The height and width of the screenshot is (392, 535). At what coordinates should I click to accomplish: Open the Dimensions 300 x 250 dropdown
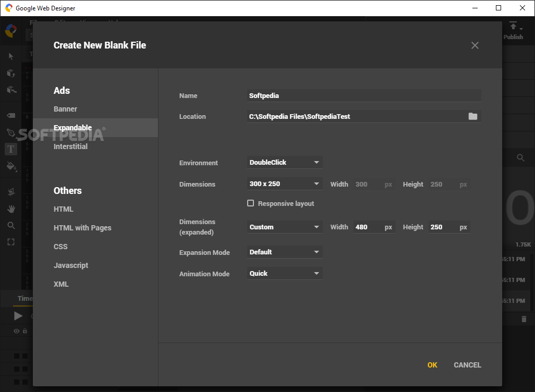285,184
